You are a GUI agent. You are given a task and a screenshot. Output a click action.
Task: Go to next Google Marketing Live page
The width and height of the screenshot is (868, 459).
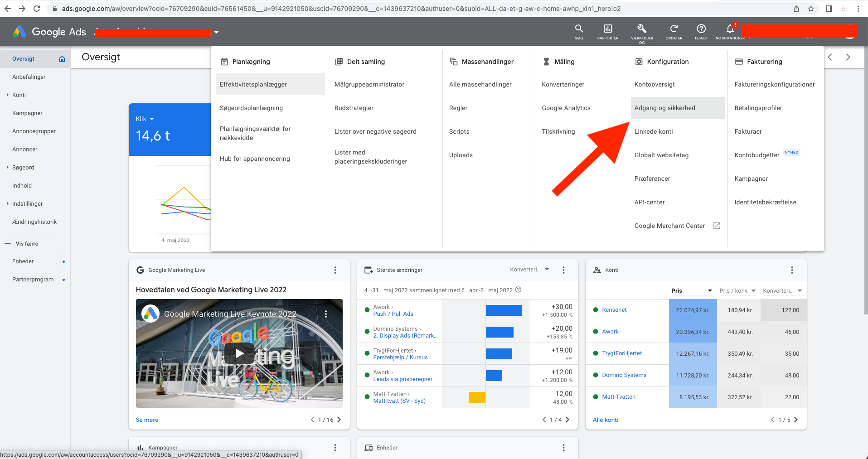click(339, 420)
